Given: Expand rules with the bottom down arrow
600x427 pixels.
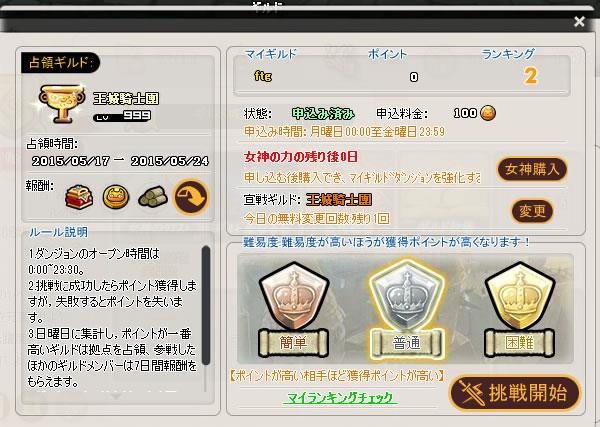Looking at the screenshot, I should pyautogui.click(x=116, y=396).
